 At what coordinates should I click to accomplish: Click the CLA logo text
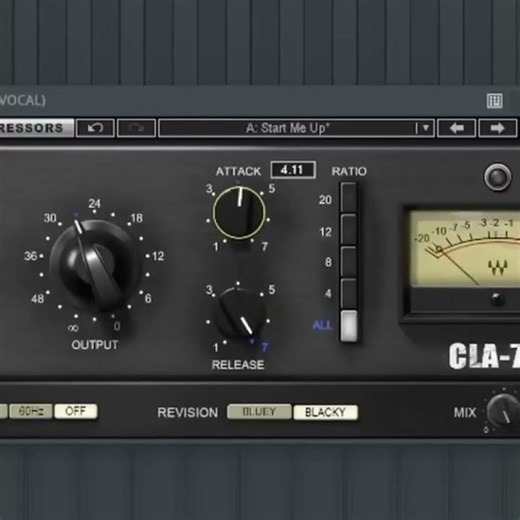tap(484, 356)
